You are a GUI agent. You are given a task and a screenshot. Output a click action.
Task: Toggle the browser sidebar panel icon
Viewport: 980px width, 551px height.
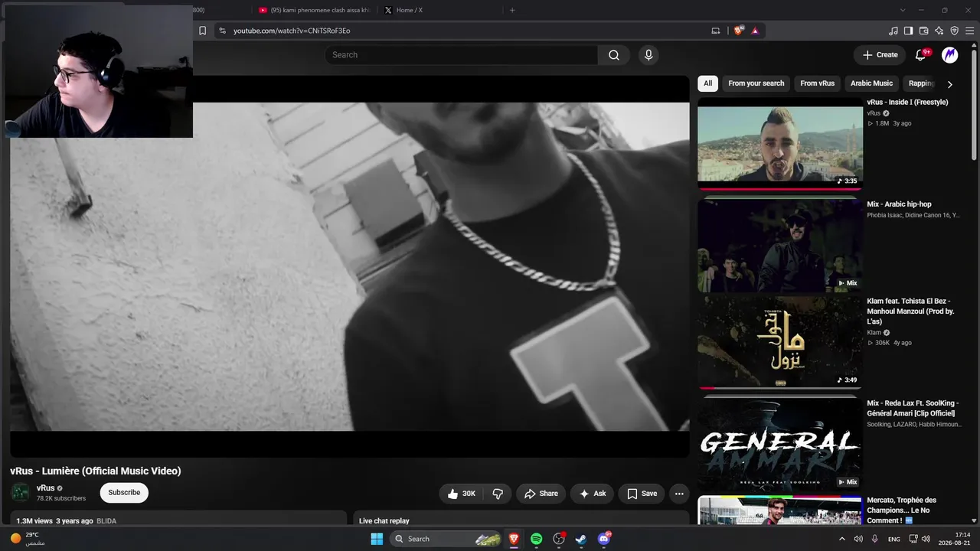coord(908,31)
